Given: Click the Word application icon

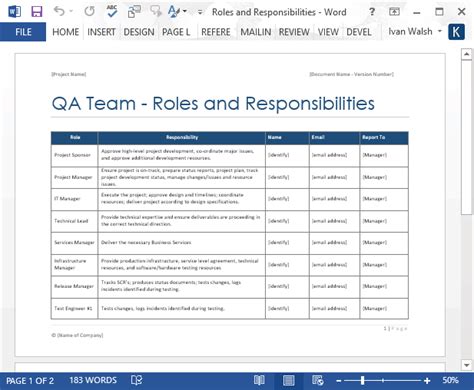Looking at the screenshot, I should (14, 12).
